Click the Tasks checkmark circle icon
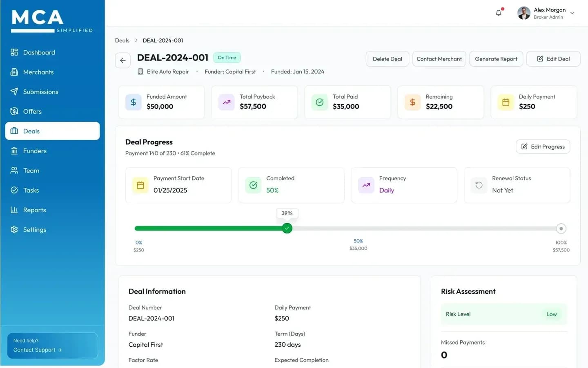 (14, 190)
